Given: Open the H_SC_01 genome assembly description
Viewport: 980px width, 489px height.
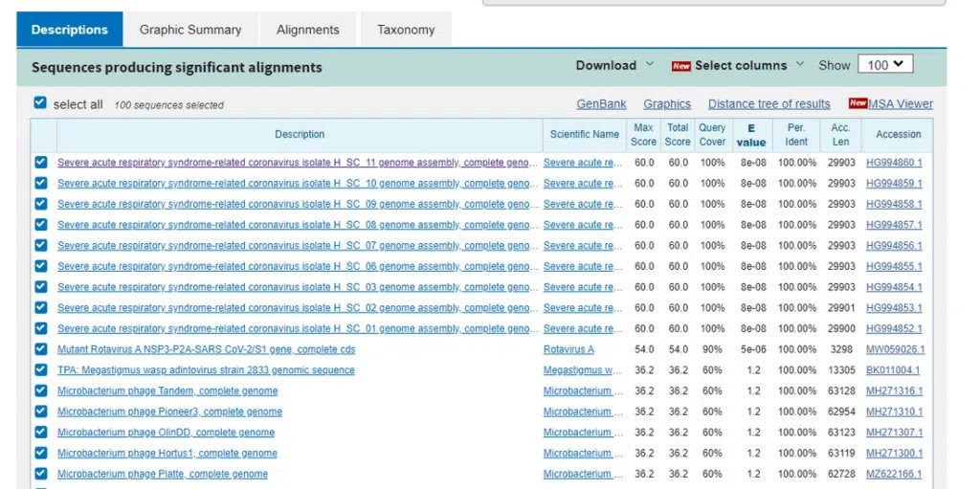Looking at the screenshot, I should (x=298, y=328).
